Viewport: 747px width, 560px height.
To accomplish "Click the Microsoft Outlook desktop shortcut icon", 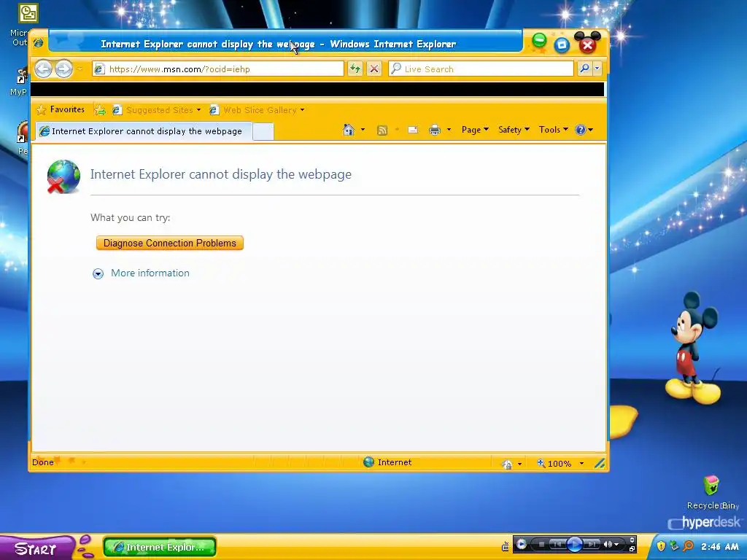I will tap(28, 13).
